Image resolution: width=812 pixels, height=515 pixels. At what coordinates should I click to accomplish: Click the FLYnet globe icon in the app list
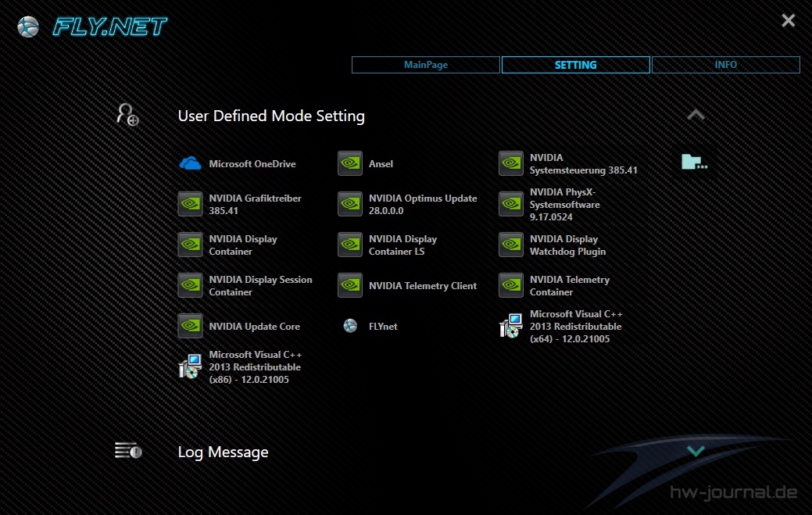[x=350, y=326]
